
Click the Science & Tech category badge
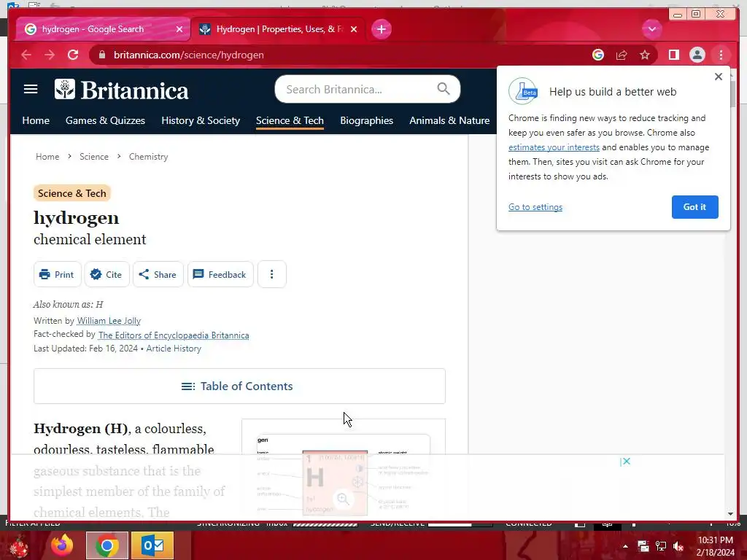tap(72, 193)
